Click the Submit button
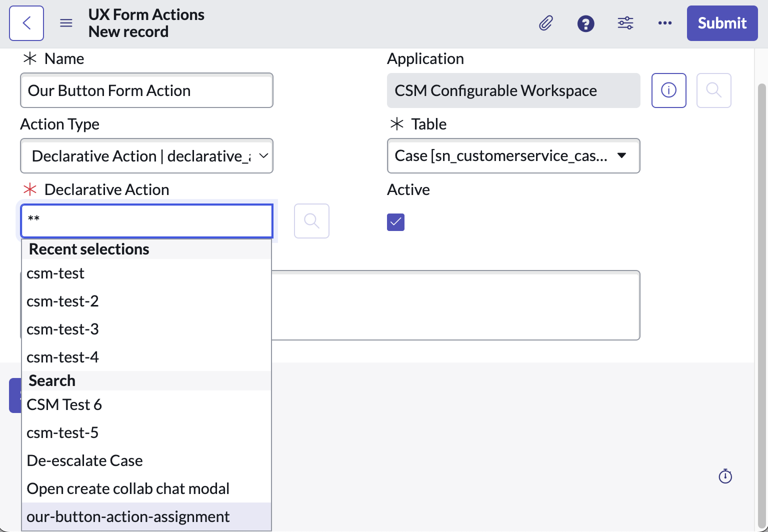Viewport: 768px width, 532px height. 722,23
